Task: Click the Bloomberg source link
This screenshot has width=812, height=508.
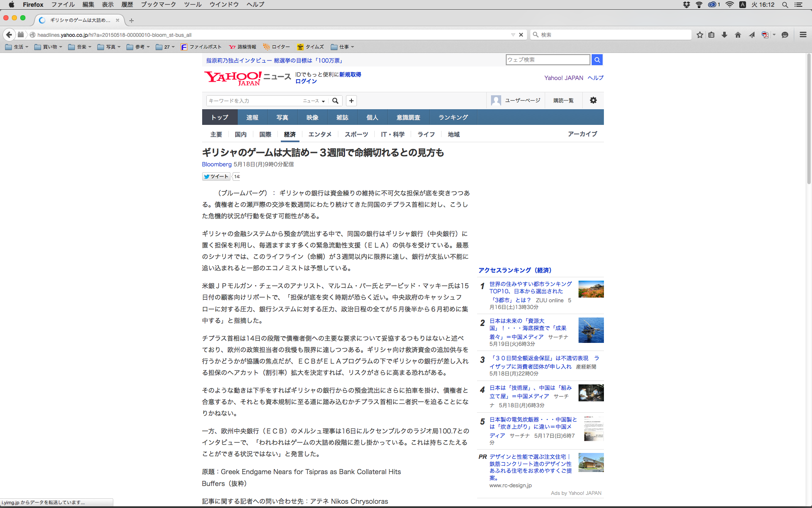Action: (x=217, y=164)
